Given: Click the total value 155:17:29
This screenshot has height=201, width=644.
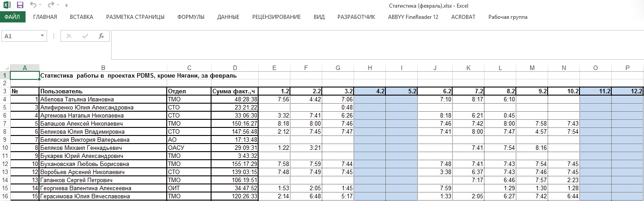Looking at the screenshot, I should coord(235,164).
